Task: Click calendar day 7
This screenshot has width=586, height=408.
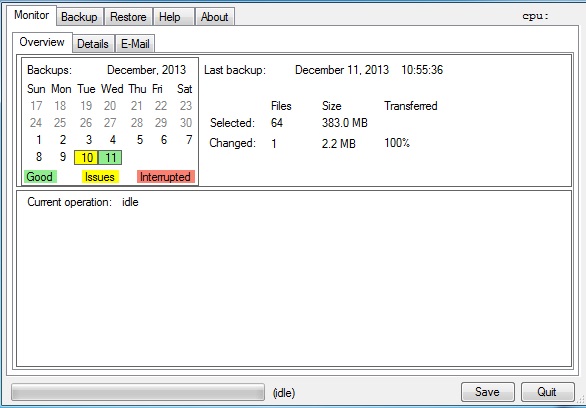Action: [189, 140]
